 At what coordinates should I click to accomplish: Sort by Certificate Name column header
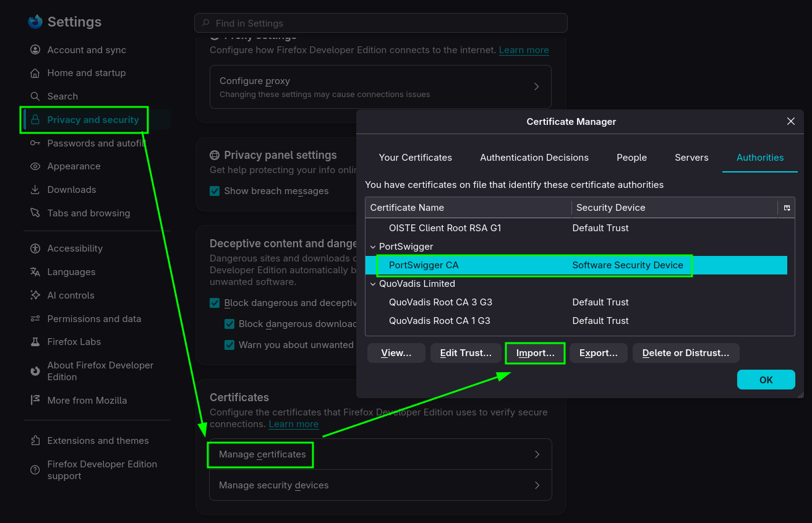tap(468, 208)
